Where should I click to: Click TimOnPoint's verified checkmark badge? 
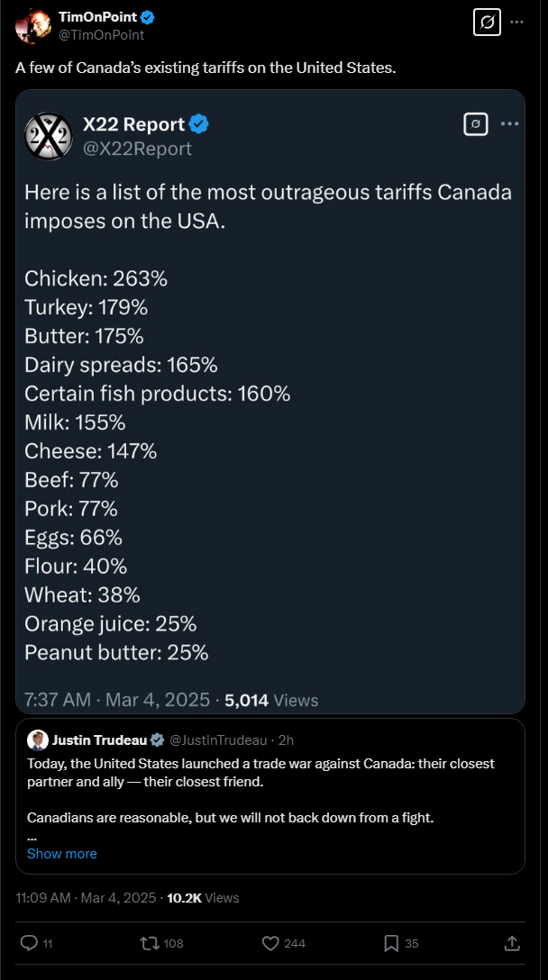click(x=148, y=17)
